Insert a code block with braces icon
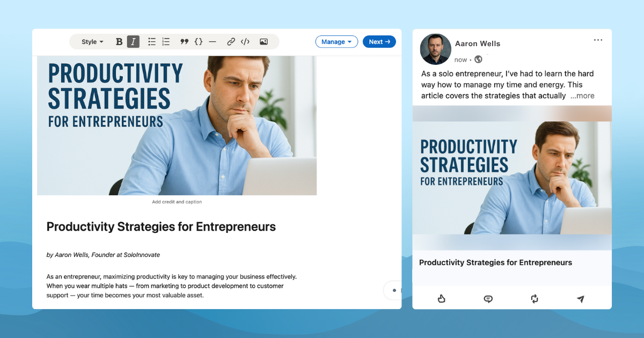644x338 pixels. coord(199,42)
